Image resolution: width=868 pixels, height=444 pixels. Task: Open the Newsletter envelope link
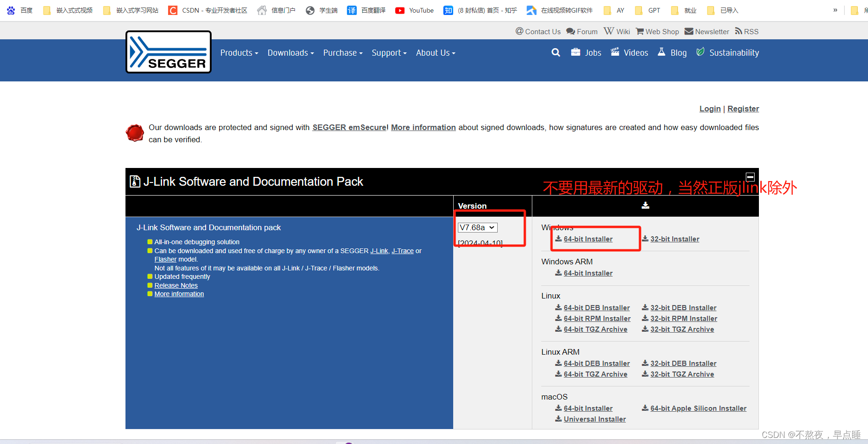(x=707, y=31)
